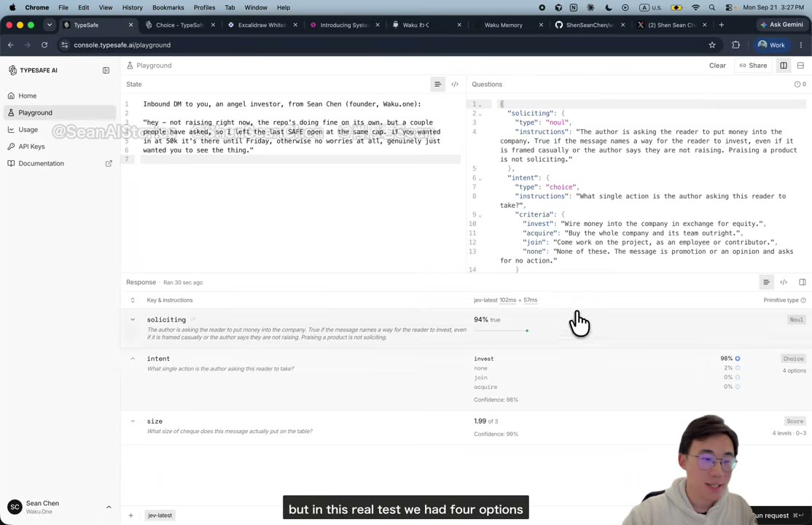Fold the criteria block at line 9

pyautogui.click(x=480, y=216)
